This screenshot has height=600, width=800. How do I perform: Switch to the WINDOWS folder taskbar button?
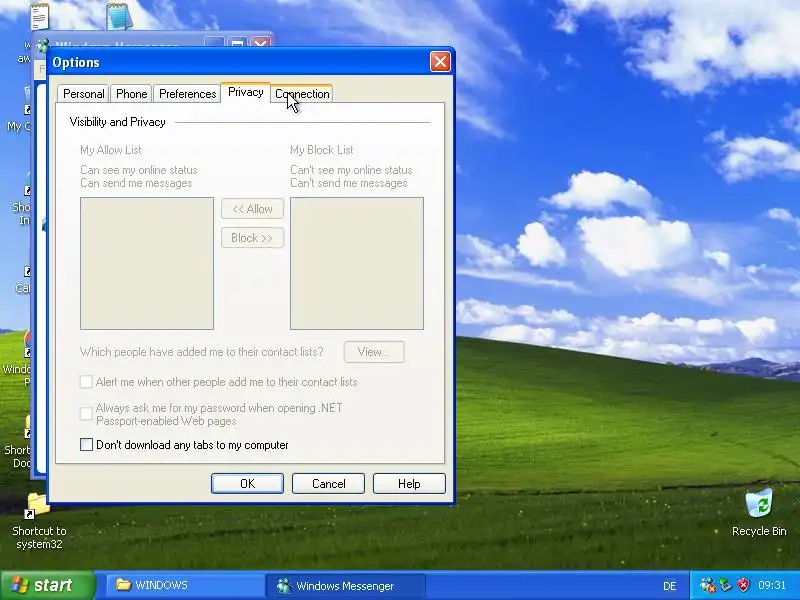[x=185, y=585]
